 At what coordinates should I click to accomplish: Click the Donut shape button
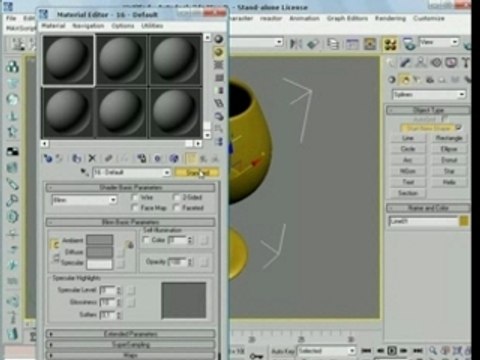tap(449, 160)
